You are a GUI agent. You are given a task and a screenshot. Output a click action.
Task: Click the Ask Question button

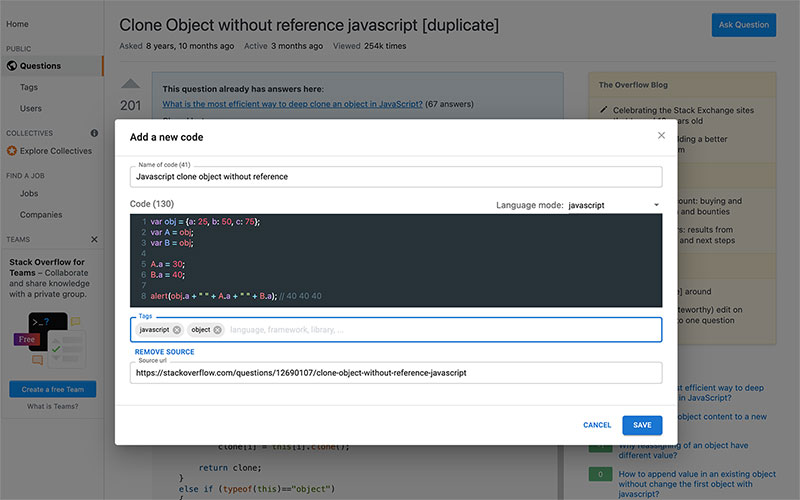coord(744,24)
